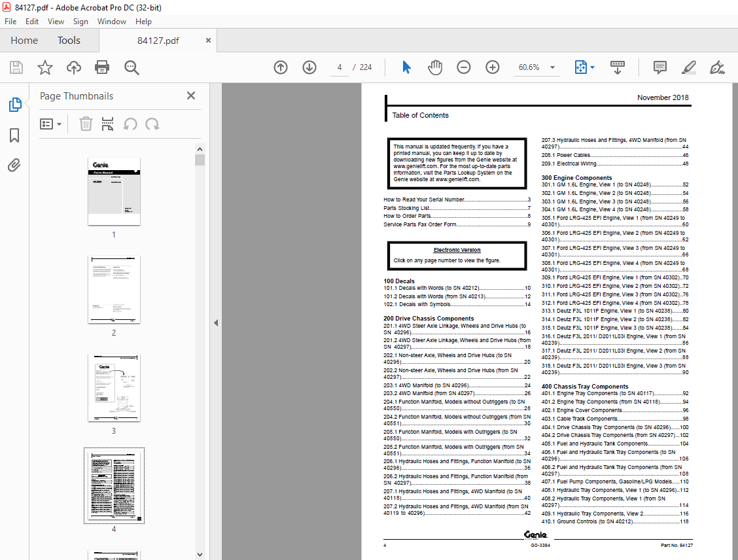Select page 4 thumbnail

(114, 485)
